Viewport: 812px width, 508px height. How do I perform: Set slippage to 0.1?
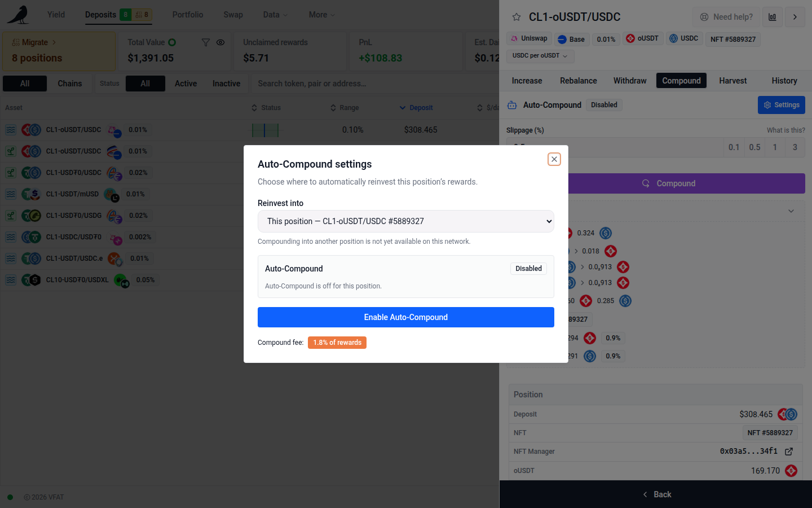coord(734,147)
